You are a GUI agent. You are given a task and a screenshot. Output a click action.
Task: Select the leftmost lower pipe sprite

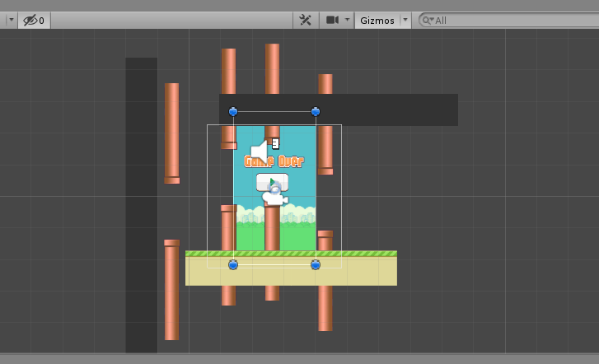pos(171,290)
